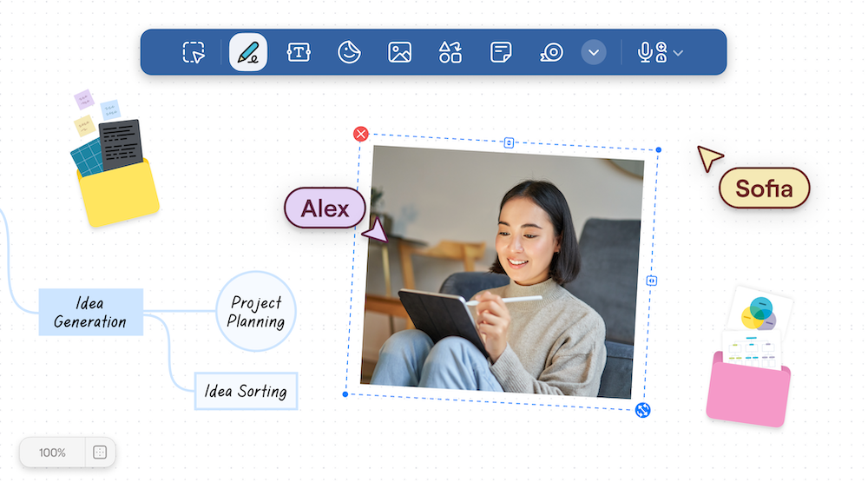868x489 pixels.
Task: Select the Idea Generation mind map node
Action: click(x=90, y=312)
